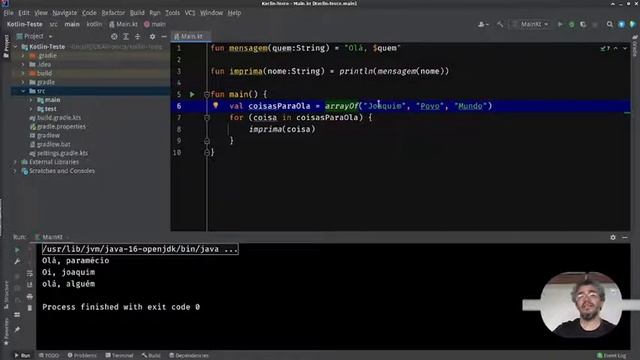Viewport: 640px width, 360px height.
Task: Clear console with the trash icon
Action: pos(30,308)
